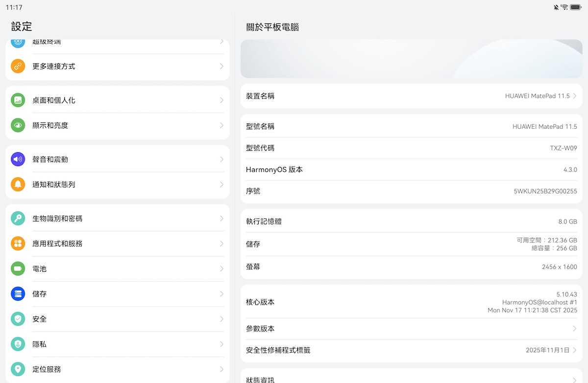The image size is (588, 383).
Task: Tap the purple speaker icon for 聲音和震動
Action: click(18, 159)
